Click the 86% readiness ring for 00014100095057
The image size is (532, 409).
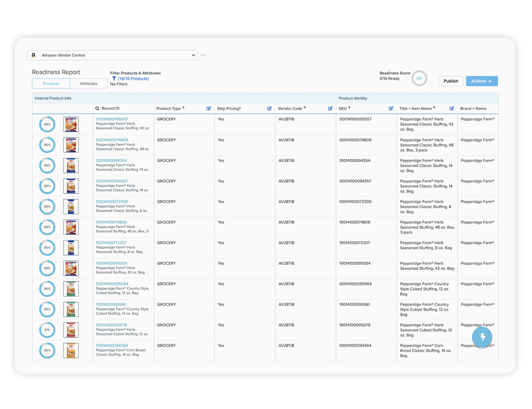(47, 124)
